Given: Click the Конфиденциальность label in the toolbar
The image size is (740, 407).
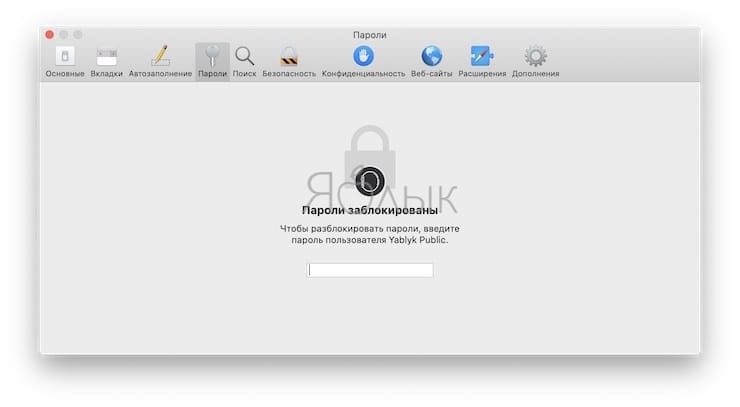Looking at the screenshot, I should 363,74.
